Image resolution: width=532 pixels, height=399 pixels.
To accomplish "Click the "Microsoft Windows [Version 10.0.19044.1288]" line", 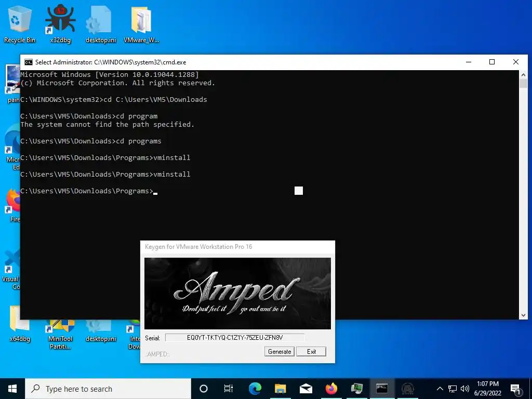I will tap(110, 75).
